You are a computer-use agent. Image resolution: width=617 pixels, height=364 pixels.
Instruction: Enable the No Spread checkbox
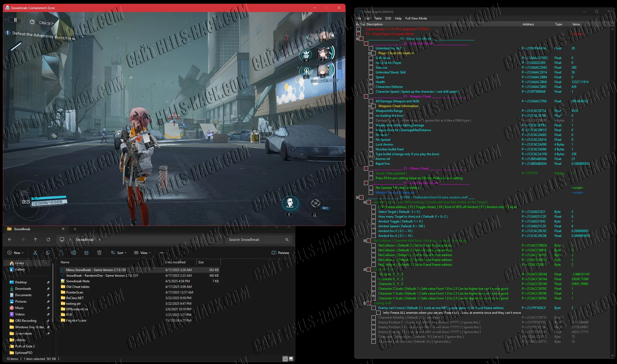click(371, 140)
